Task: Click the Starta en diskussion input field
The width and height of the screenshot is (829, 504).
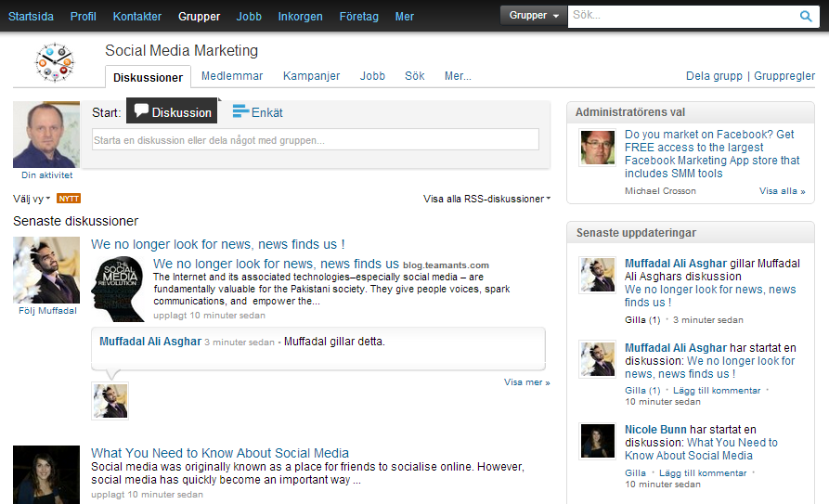Action: pyautogui.click(x=316, y=139)
